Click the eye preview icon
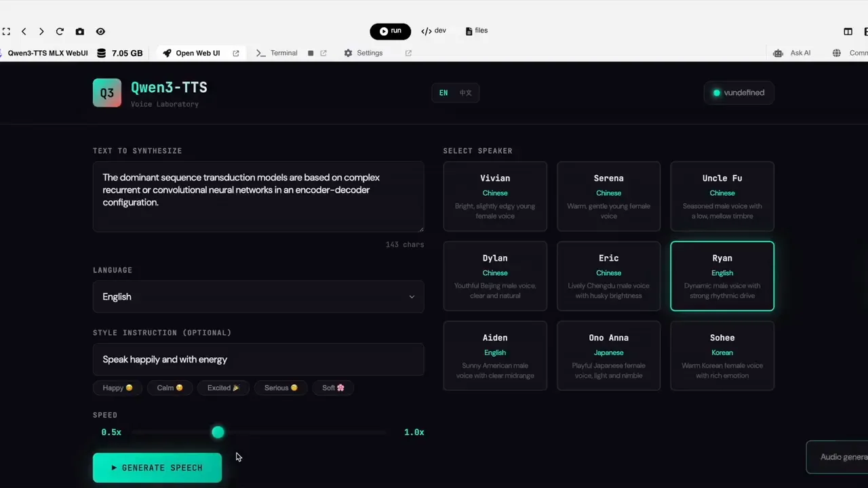868x488 pixels. click(100, 31)
